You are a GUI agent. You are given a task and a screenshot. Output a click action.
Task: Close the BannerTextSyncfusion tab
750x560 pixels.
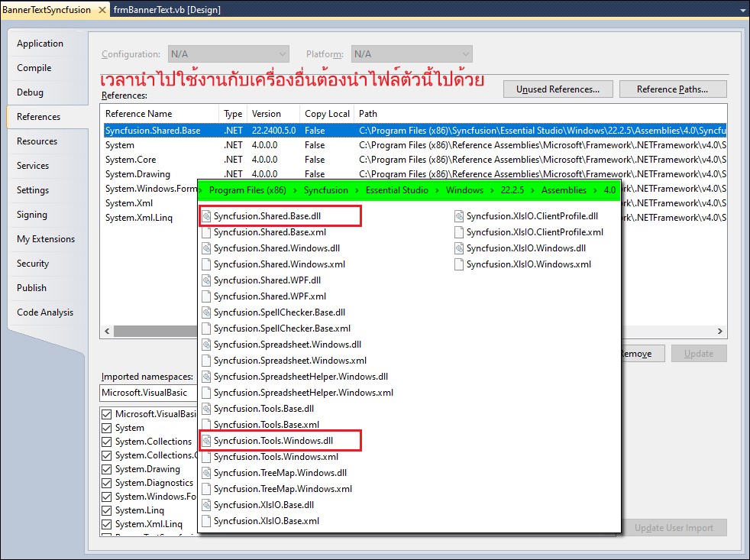(102, 10)
